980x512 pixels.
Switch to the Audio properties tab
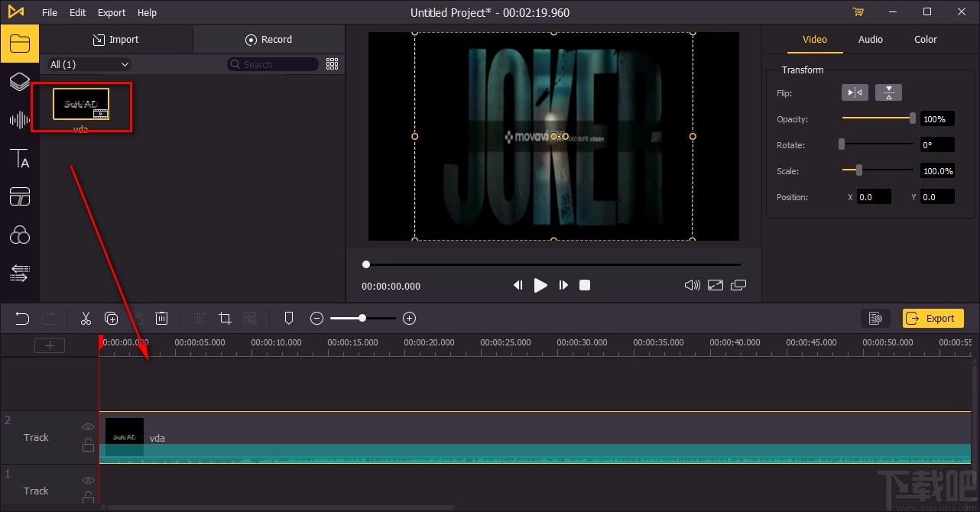pos(870,40)
